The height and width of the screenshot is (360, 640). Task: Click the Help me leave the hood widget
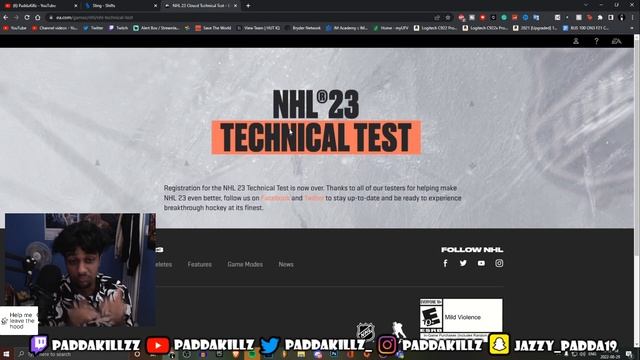[x=19, y=321]
